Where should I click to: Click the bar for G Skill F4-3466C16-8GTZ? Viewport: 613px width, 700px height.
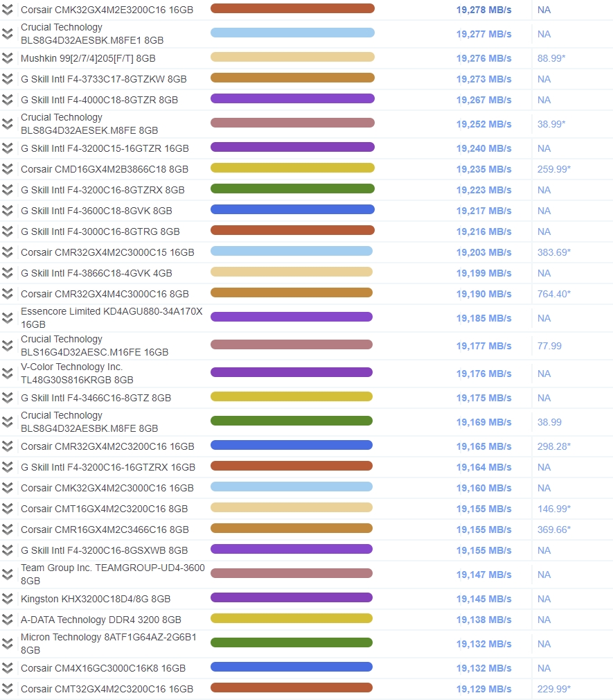tap(292, 396)
